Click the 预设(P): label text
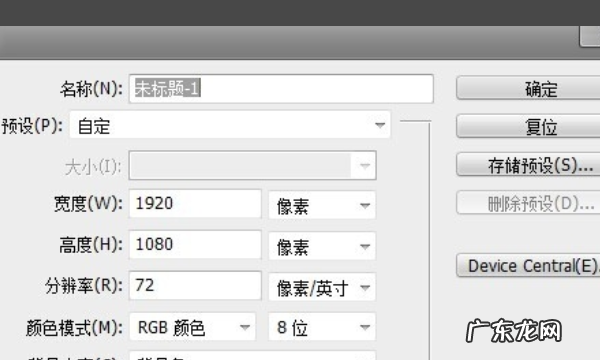The image size is (600, 360). [x=32, y=126]
